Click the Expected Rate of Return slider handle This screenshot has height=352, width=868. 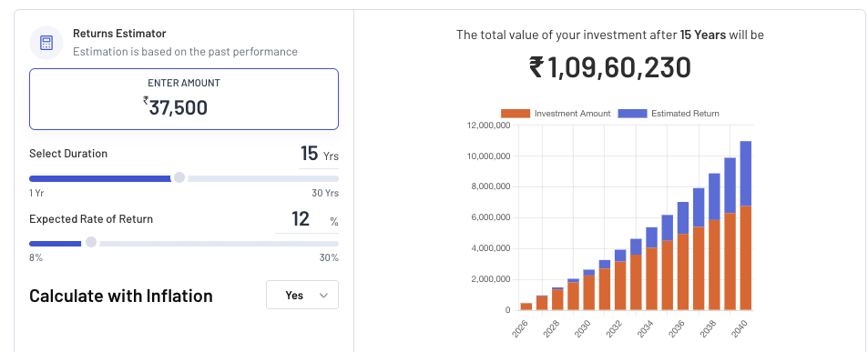(x=91, y=242)
